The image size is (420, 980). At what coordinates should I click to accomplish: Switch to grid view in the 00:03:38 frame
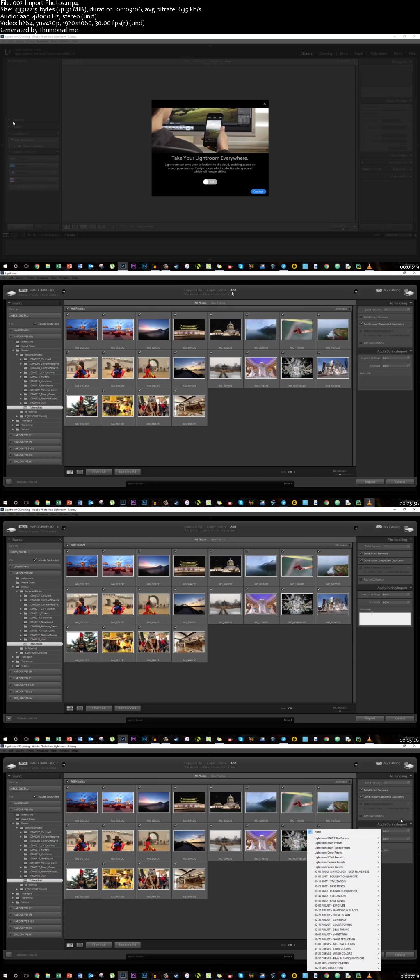pos(70,472)
